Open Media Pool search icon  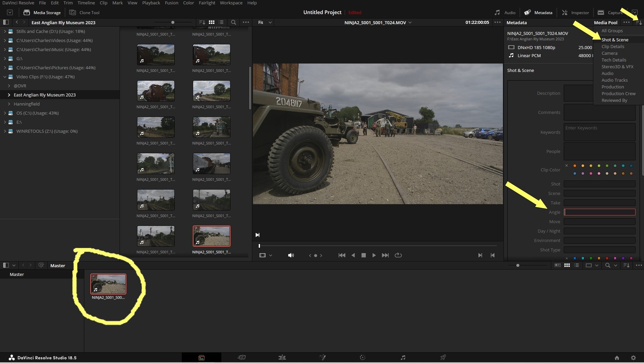pyautogui.click(x=607, y=265)
